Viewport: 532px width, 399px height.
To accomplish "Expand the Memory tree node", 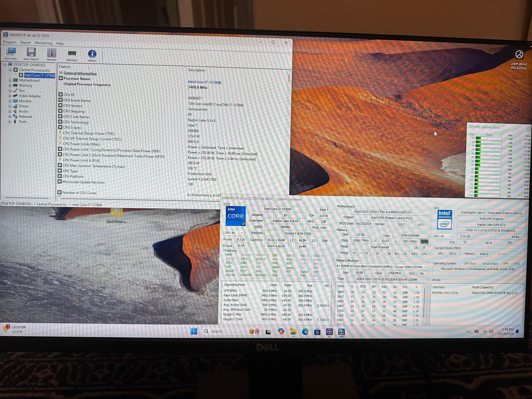I will point(10,85).
